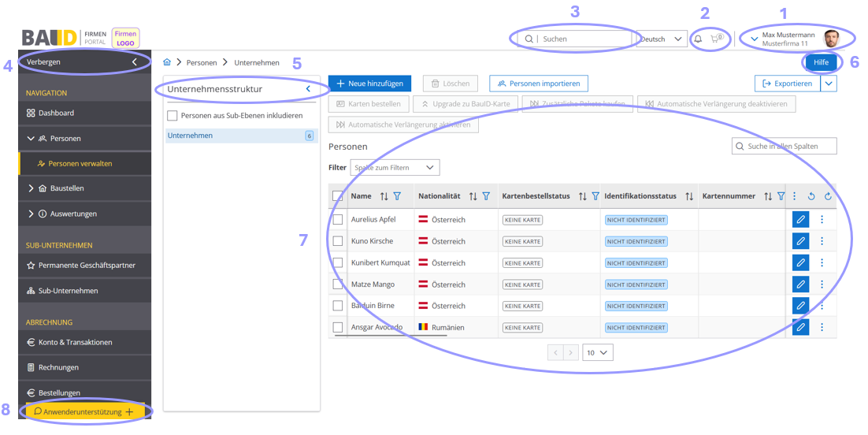The height and width of the screenshot is (435, 868).
Task: Open the Spalte zum Filtern dropdown
Action: (395, 168)
